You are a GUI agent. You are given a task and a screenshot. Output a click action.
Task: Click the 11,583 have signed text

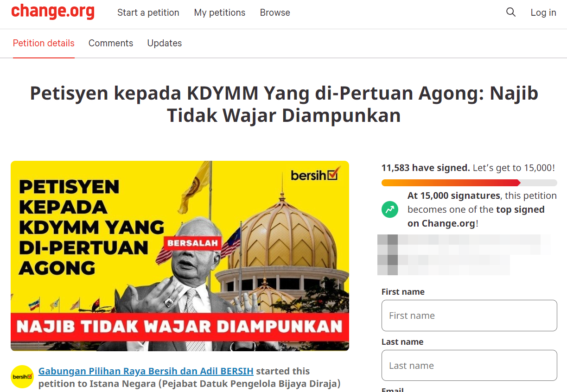pos(426,168)
